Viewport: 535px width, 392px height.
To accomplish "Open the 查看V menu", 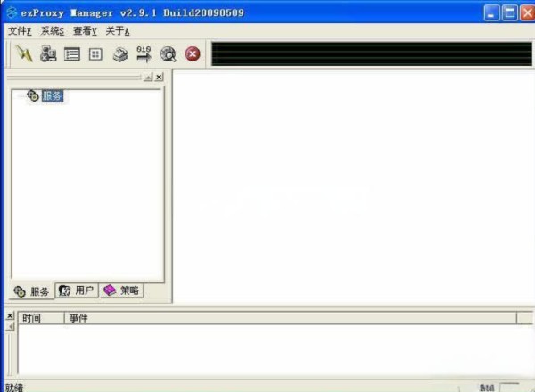I will (86, 31).
